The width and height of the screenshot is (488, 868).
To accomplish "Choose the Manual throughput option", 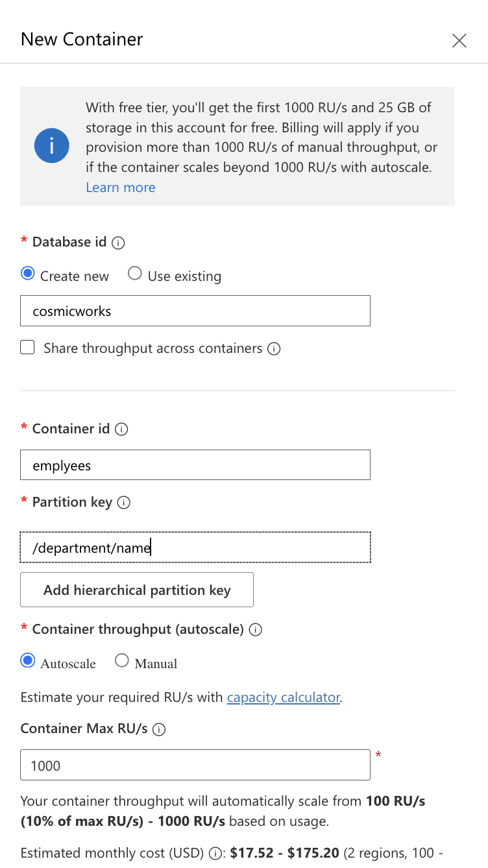I will pyautogui.click(x=121, y=661).
